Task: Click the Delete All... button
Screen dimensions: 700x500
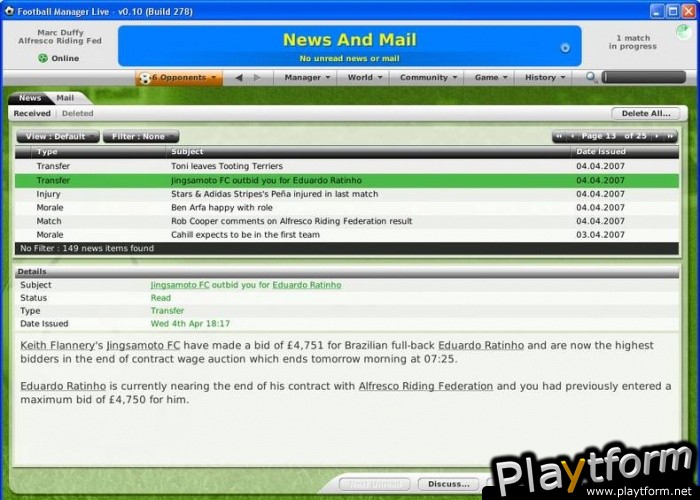Action: 646,113
